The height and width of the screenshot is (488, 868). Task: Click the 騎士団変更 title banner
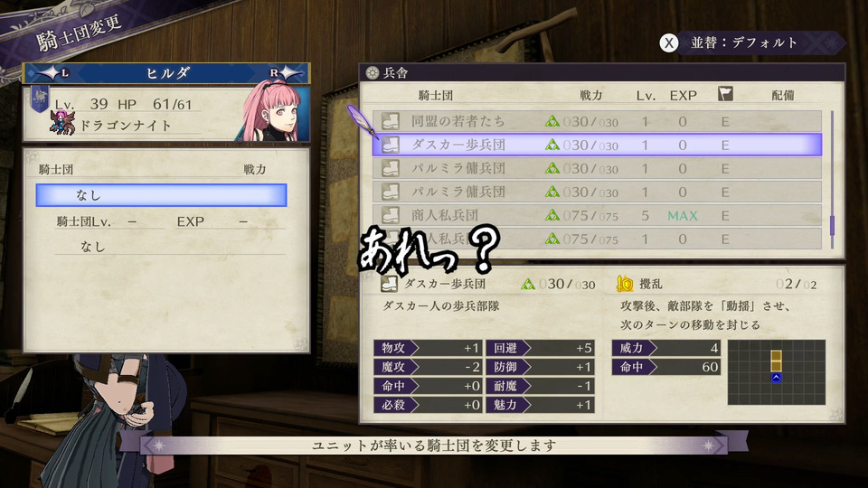click(79, 34)
